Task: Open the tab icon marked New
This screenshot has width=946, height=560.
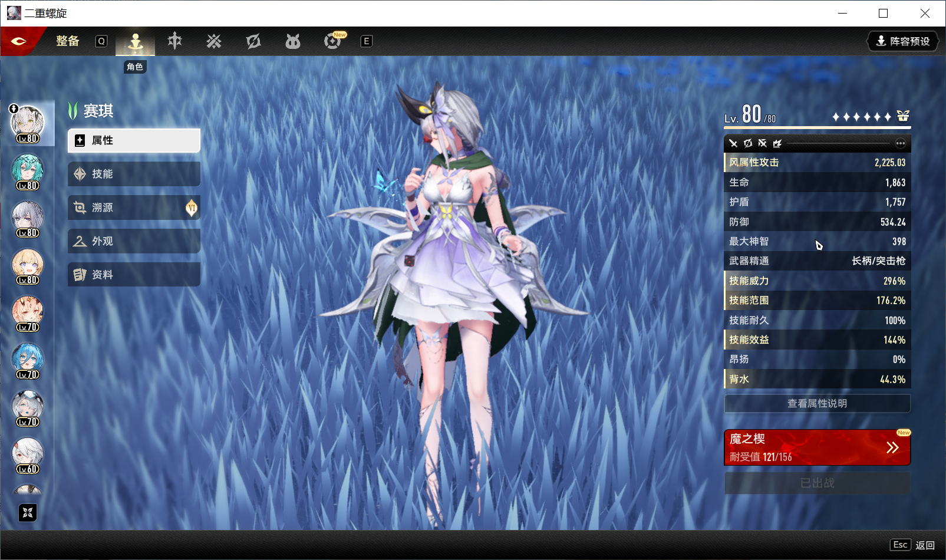Action: 333,41
